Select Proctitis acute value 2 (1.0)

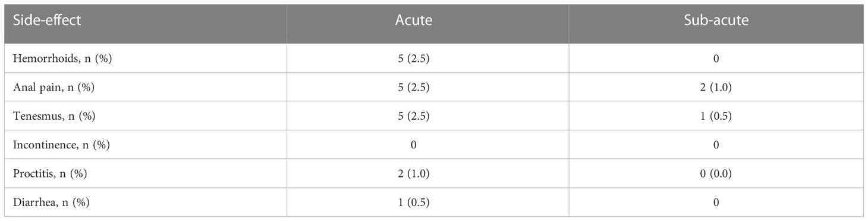(x=414, y=173)
